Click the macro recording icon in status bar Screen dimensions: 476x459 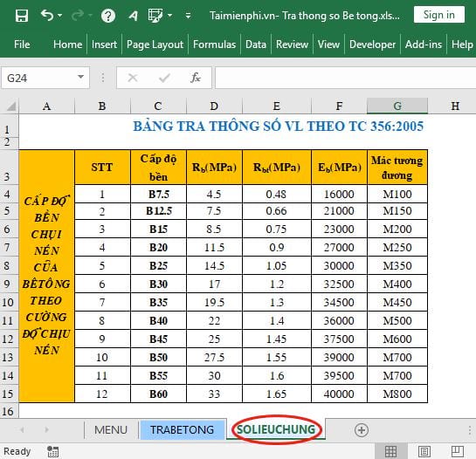click(53, 451)
